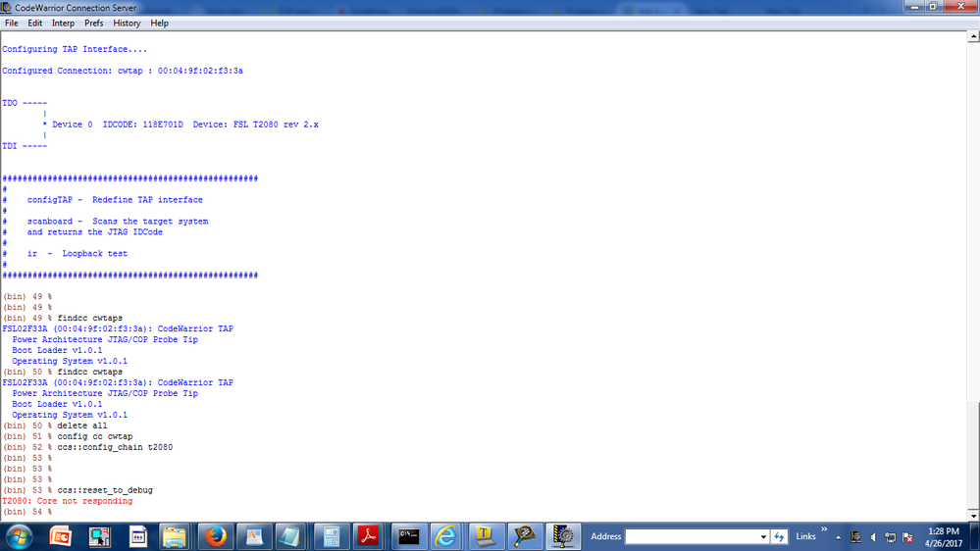Show hidden system tray icons
The height and width of the screenshot is (551, 980).
[838, 537]
